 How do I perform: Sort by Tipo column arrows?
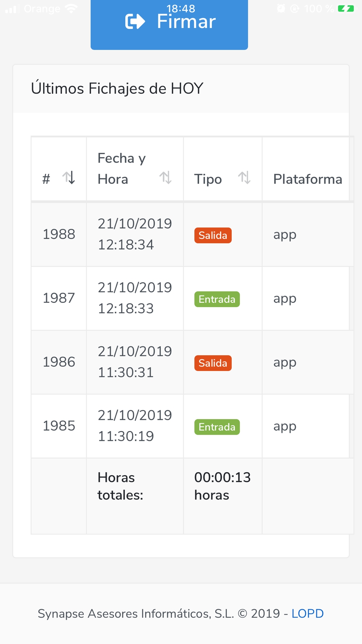click(244, 178)
